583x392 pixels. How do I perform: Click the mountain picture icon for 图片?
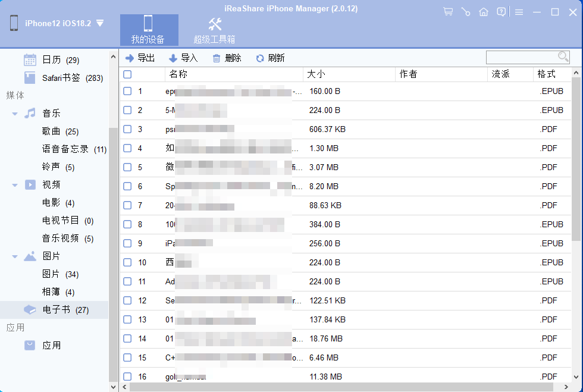tap(30, 256)
